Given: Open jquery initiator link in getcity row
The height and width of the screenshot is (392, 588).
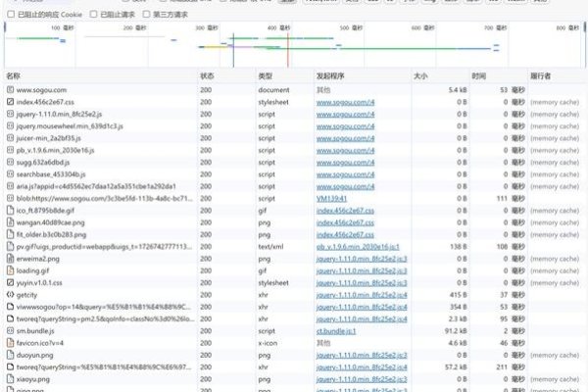Looking at the screenshot, I should (x=362, y=295).
